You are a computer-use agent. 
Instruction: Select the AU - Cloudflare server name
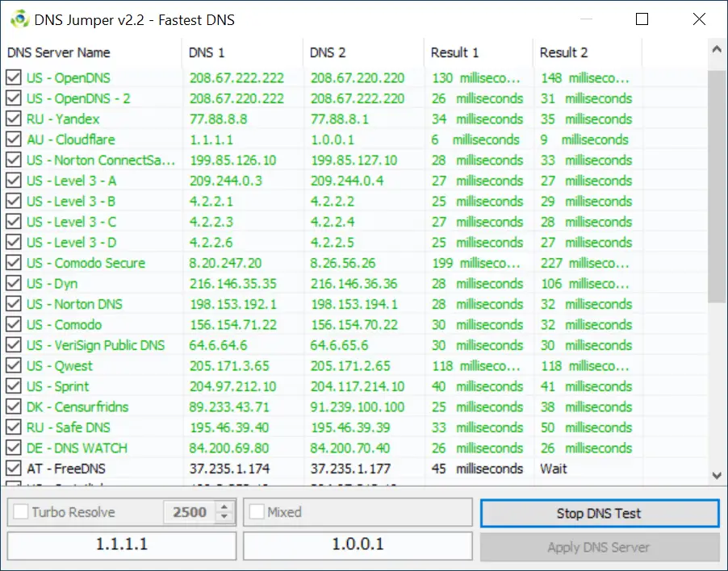tap(70, 140)
